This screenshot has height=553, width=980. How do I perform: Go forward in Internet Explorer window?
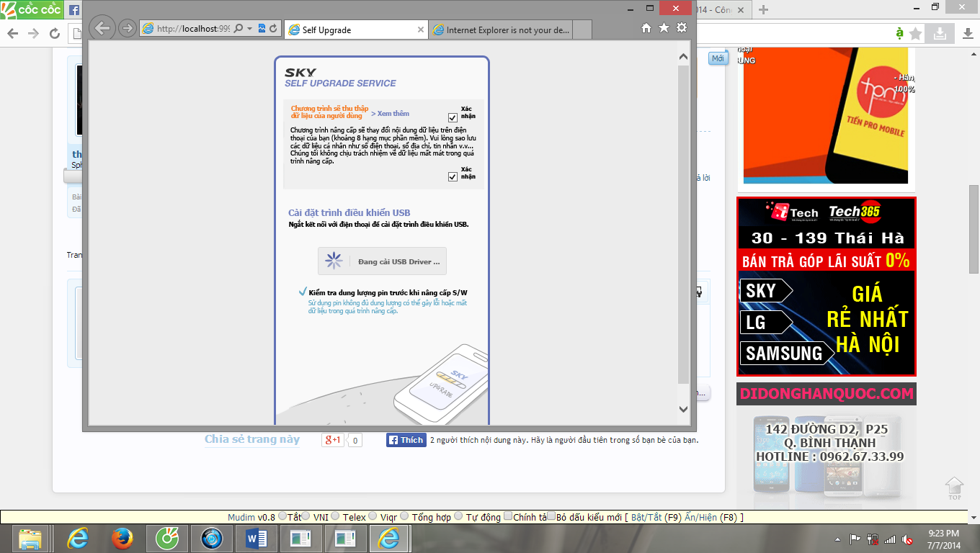point(127,28)
